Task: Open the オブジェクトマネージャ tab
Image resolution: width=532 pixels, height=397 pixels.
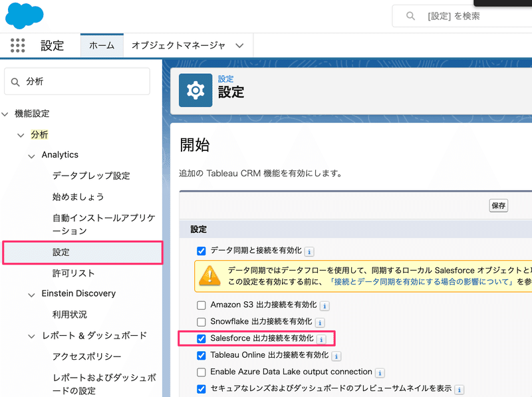Action: click(x=178, y=45)
